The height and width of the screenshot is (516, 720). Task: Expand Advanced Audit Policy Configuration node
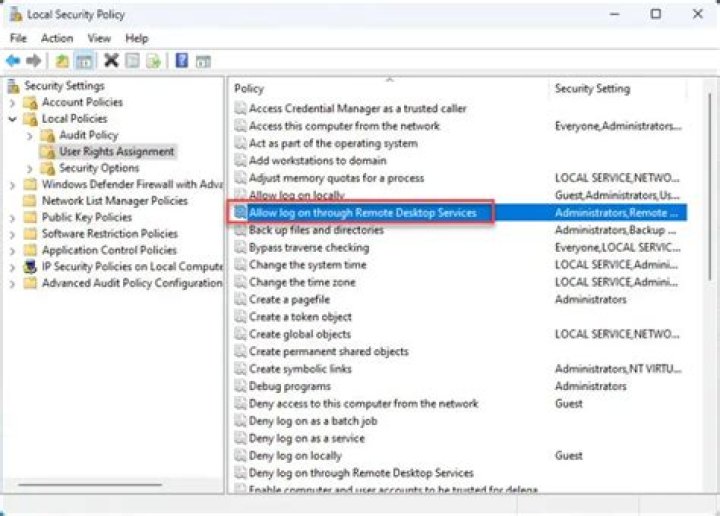click(x=12, y=283)
